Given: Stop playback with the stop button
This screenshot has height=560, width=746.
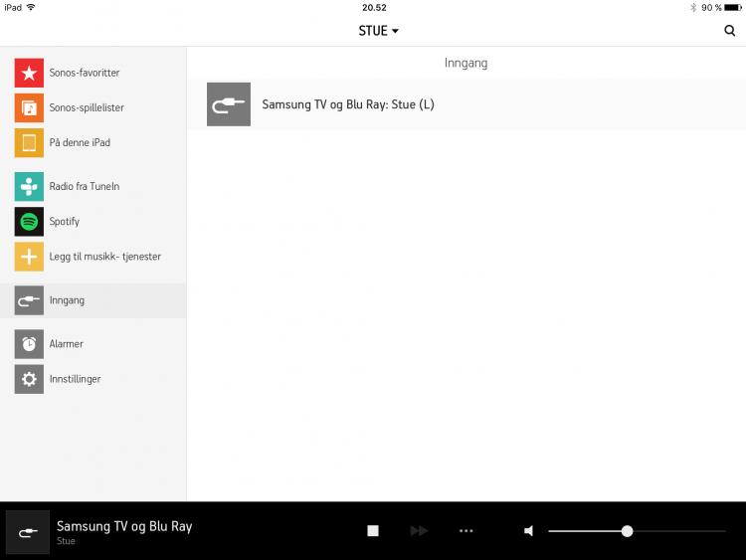Looking at the screenshot, I should coord(373,531).
